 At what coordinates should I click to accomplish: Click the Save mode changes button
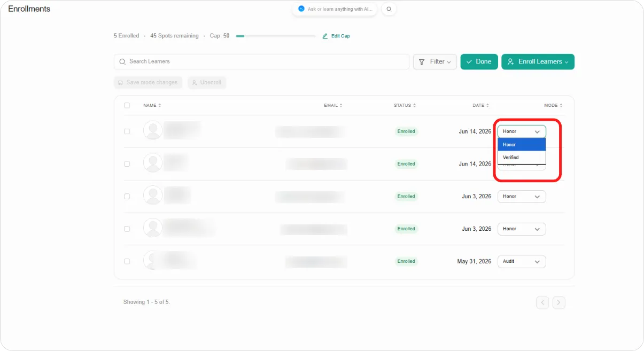tap(148, 83)
